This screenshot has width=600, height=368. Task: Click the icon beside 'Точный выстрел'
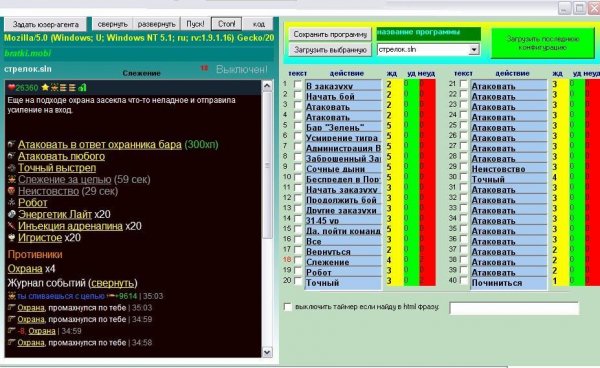[11, 168]
